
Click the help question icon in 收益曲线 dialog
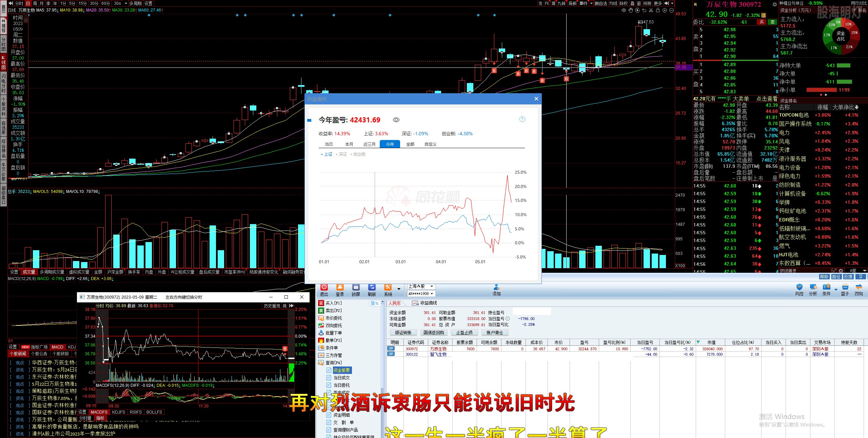(522, 119)
